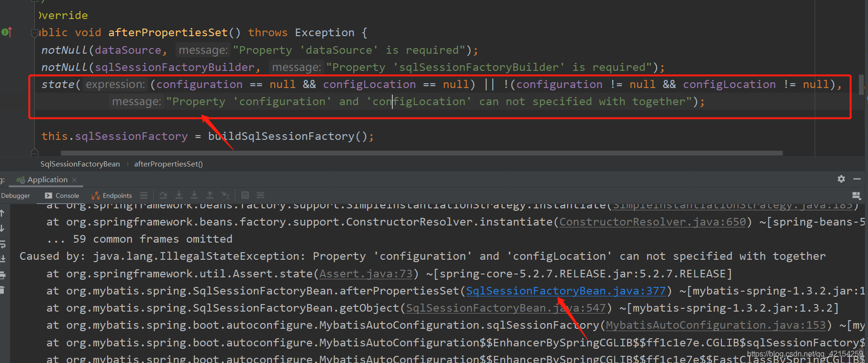Select the Application run tab
The height and width of the screenshot is (363, 868).
[x=47, y=180]
